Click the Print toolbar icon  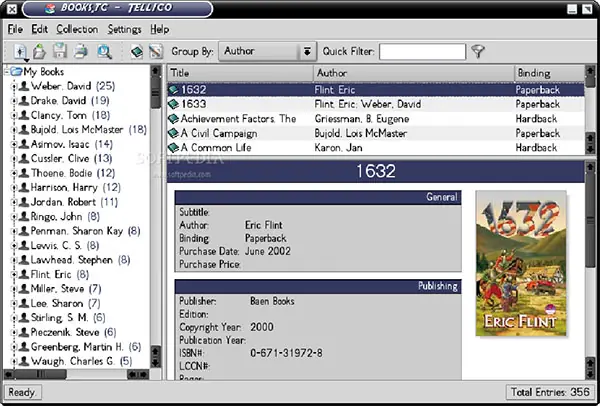tap(81, 51)
